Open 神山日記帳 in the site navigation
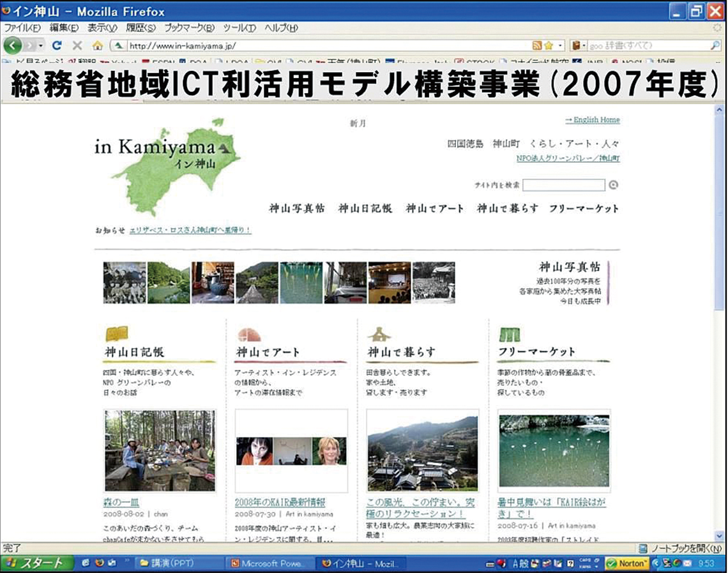Screen dimensions: 728x573 pyautogui.click(x=365, y=208)
